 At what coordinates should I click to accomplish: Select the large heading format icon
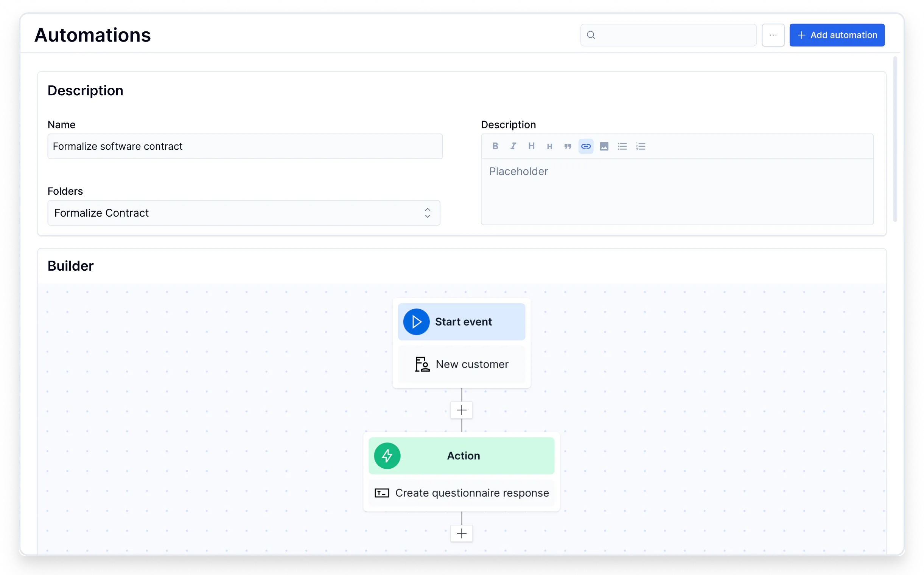point(531,146)
